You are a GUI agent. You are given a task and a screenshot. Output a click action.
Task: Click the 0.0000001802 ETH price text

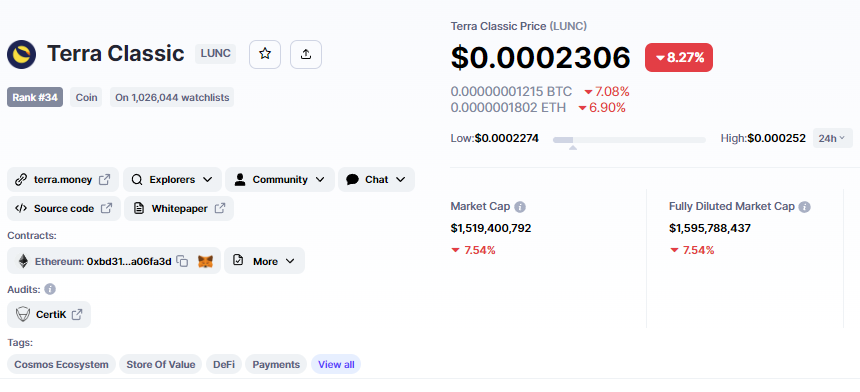click(x=508, y=107)
